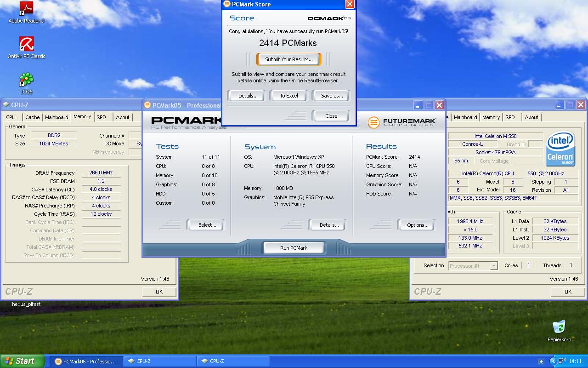Click the Mobile Intel(R) 965 Express graphics text
Screen dimensions: 588x368
(303, 201)
